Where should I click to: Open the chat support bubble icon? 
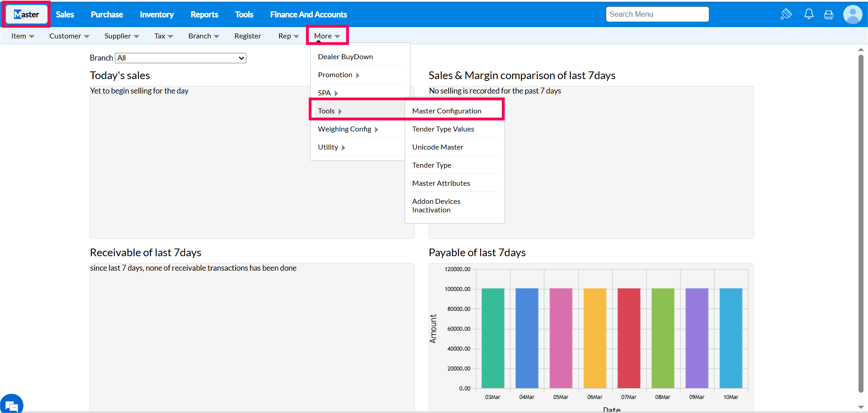click(11, 404)
